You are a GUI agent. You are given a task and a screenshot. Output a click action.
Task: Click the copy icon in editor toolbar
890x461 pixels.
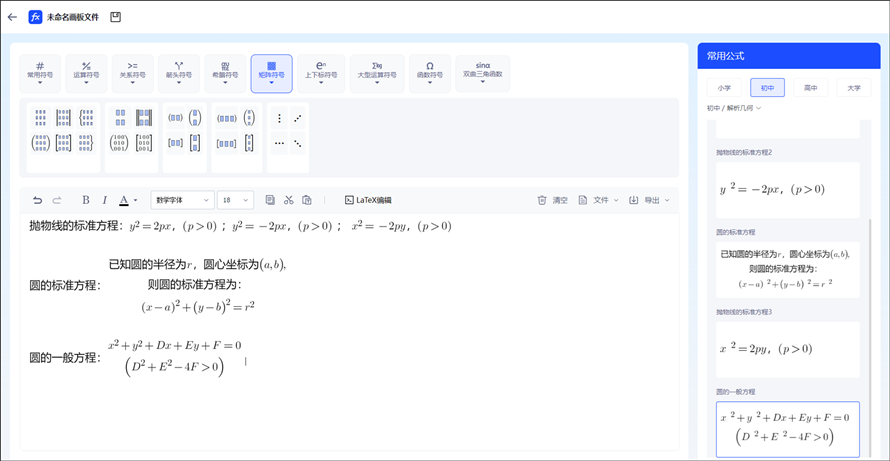point(270,200)
